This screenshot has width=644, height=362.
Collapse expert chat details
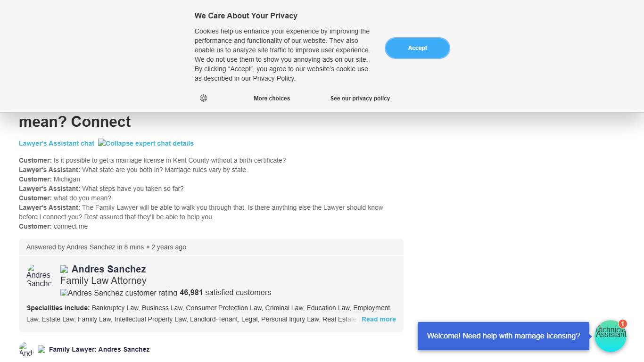pyautogui.click(x=146, y=143)
